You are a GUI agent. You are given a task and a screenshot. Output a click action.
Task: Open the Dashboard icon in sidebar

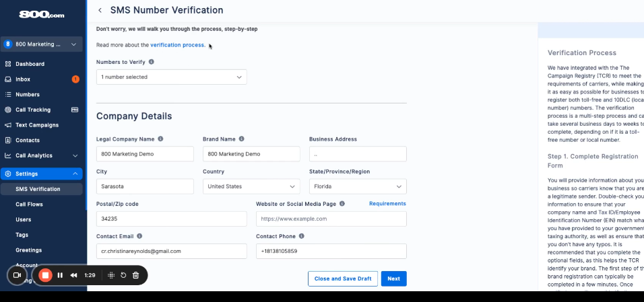tap(8, 64)
